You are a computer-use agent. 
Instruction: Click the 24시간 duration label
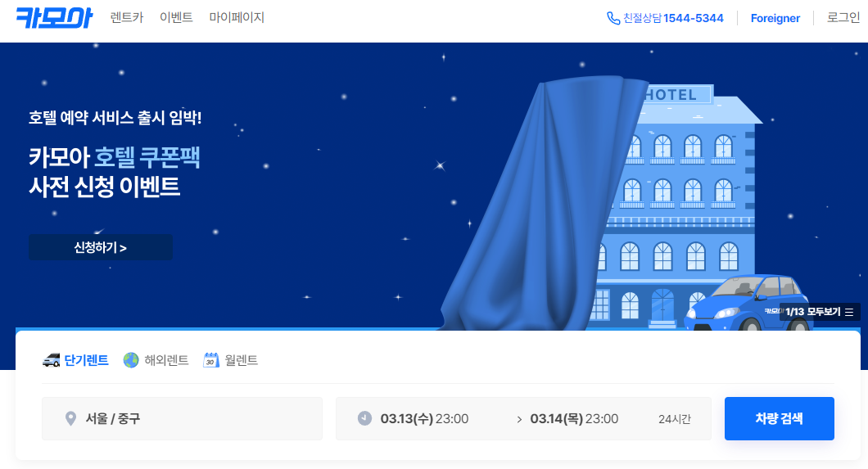(x=674, y=419)
